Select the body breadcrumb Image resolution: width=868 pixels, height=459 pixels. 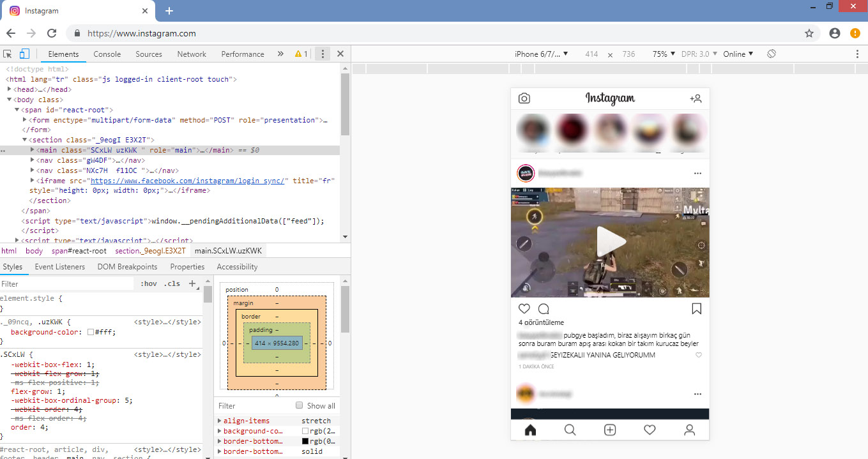(x=34, y=251)
